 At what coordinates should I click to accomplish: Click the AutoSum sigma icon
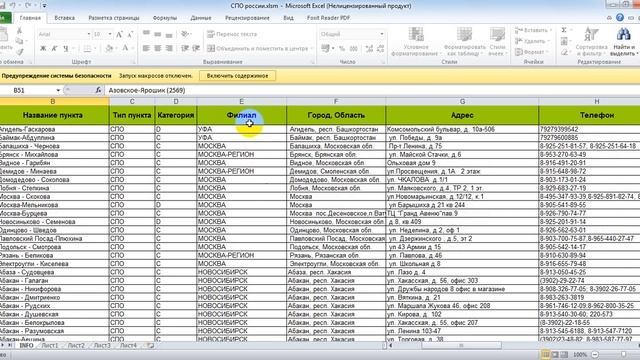564,30
